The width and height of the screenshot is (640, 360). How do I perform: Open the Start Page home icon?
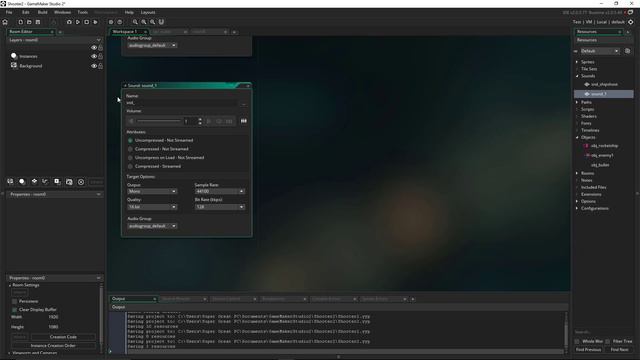(5, 22)
